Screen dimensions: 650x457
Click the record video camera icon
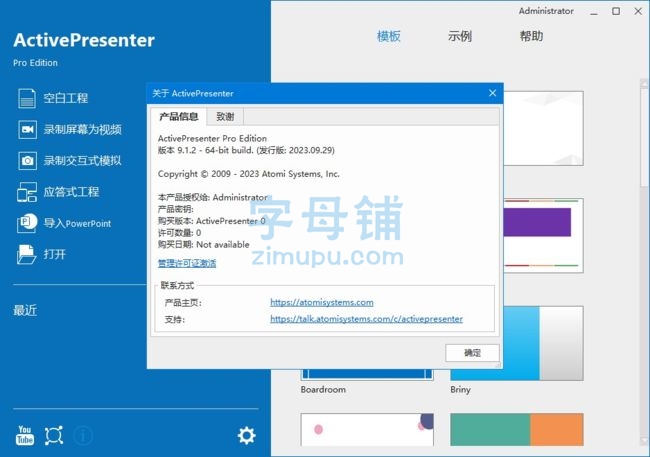point(27,129)
